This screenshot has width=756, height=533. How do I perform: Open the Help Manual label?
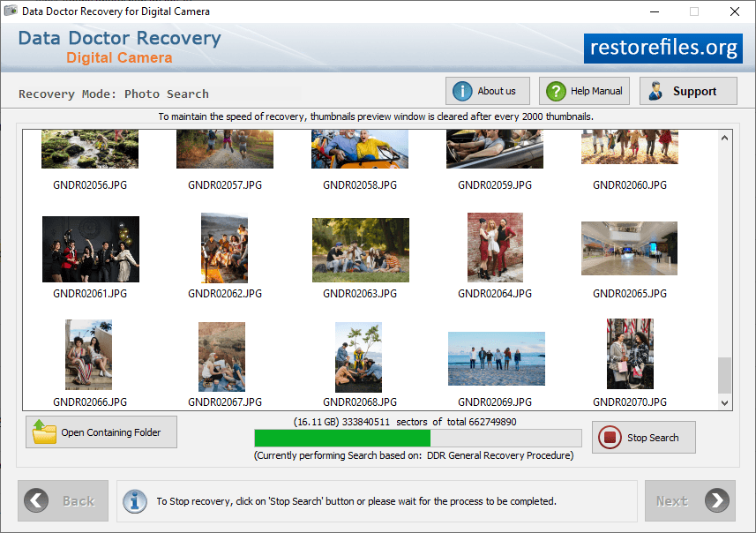(596, 91)
